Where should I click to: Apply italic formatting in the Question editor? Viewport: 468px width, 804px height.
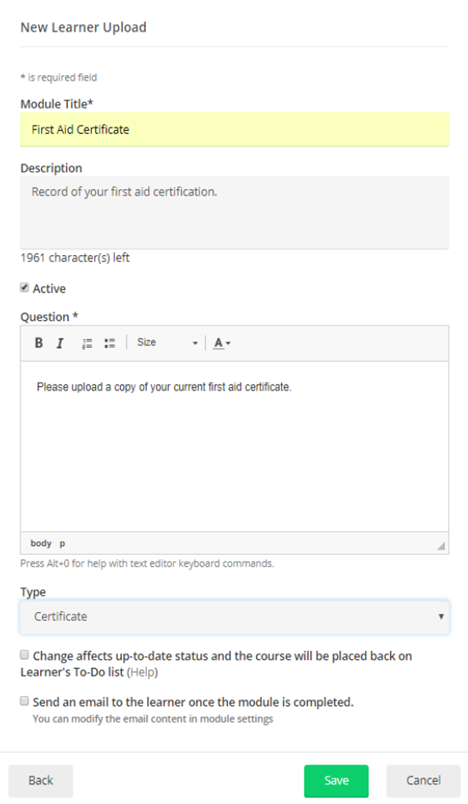click(60, 343)
